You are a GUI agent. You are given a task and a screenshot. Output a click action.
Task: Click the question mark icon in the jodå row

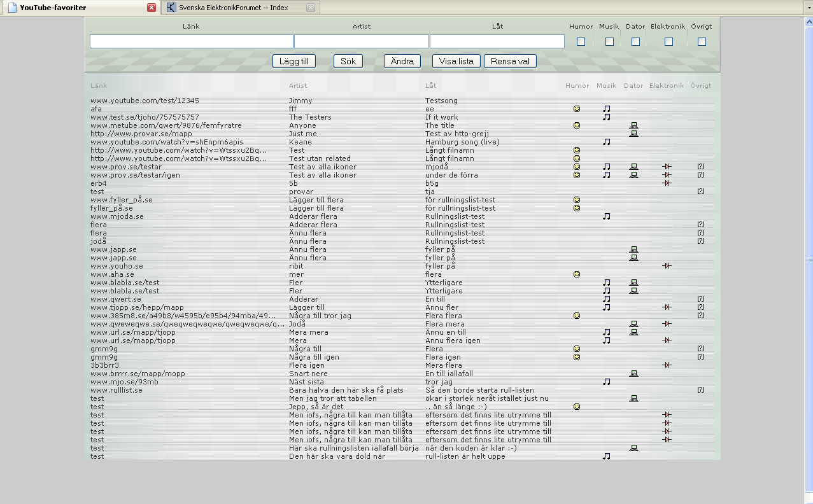[x=700, y=241]
